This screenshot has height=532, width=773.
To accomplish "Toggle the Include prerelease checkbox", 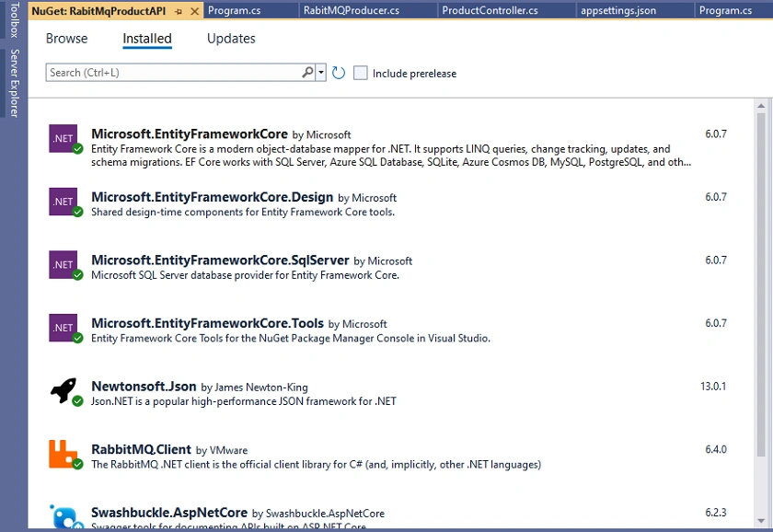I will point(361,73).
